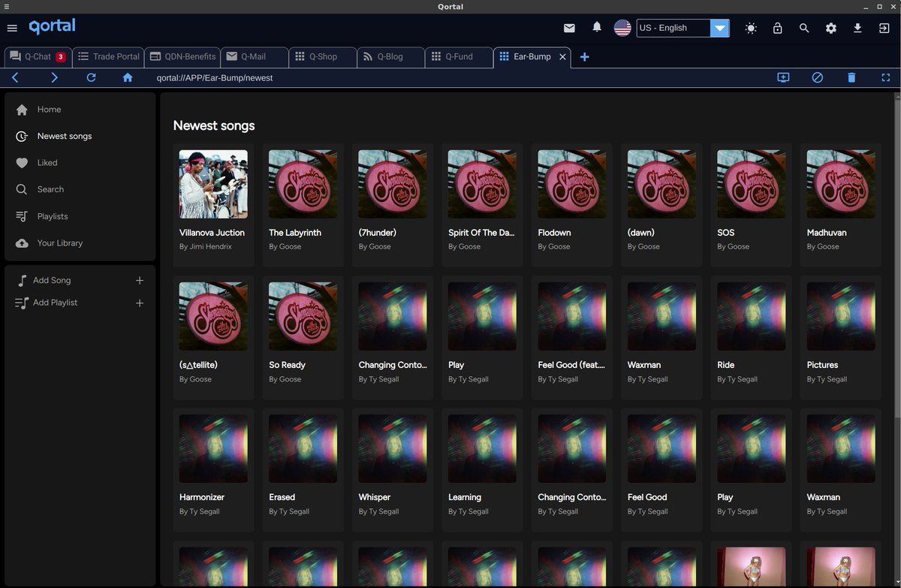Open the Villanova Juction album thumbnail
The height and width of the screenshot is (588, 901).
tap(213, 184)
